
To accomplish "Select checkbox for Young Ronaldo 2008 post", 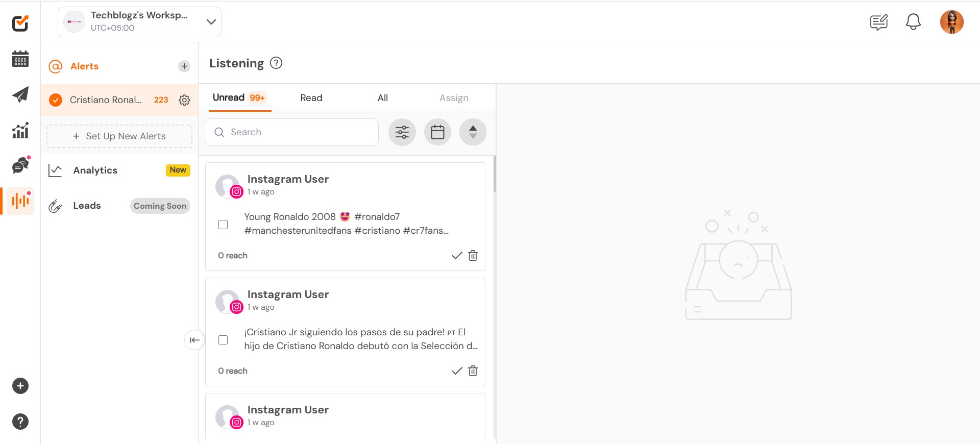I will tap(223, 225).
